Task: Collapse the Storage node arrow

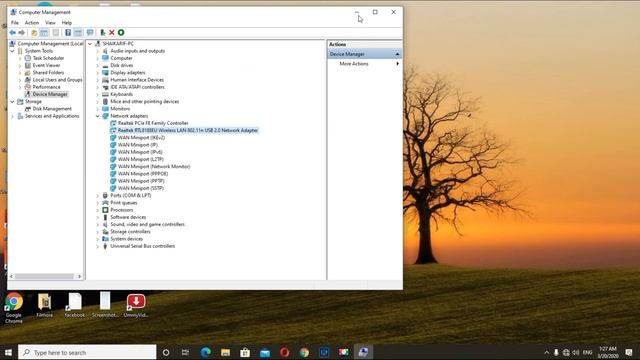Action: pyautogui.click(x=12, y=102)
